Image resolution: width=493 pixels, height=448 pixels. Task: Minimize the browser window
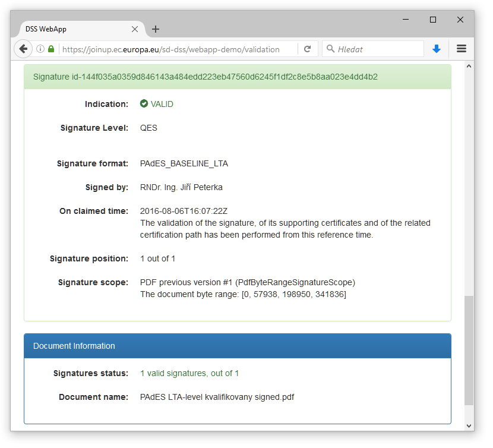pyautogui.click(x=406, y=20)
